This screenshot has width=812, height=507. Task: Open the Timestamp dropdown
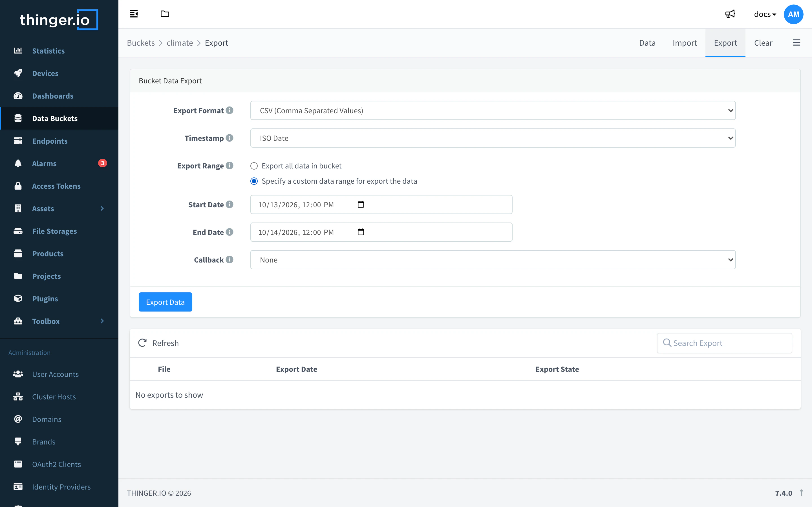point(493,138)
